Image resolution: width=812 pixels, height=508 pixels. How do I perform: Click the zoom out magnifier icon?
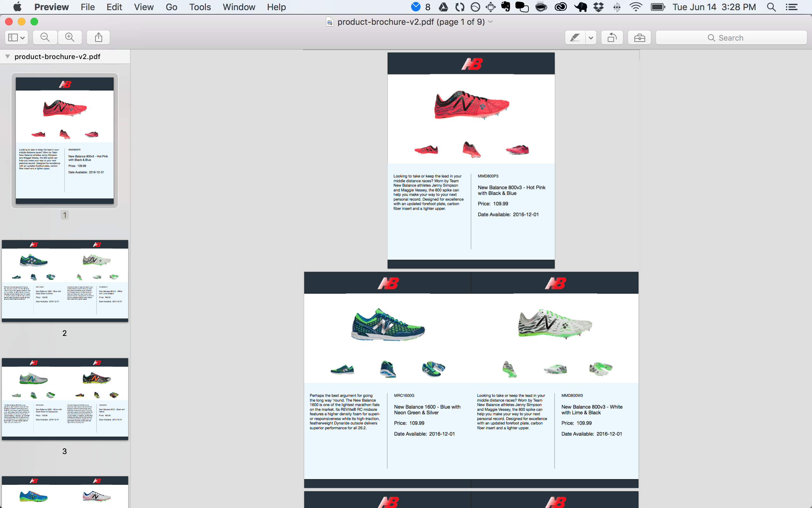(x=45, y=38)
